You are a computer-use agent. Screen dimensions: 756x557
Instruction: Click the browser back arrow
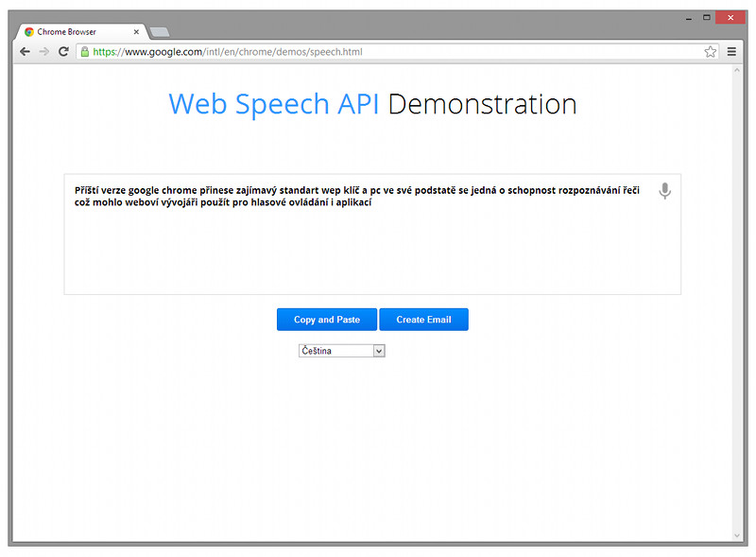click(25, 52)
